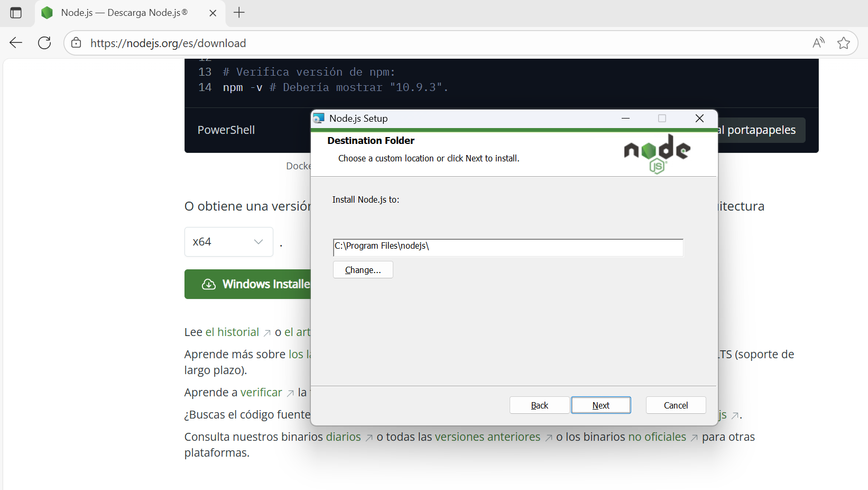Click Next to continue installation

(601, 405)
